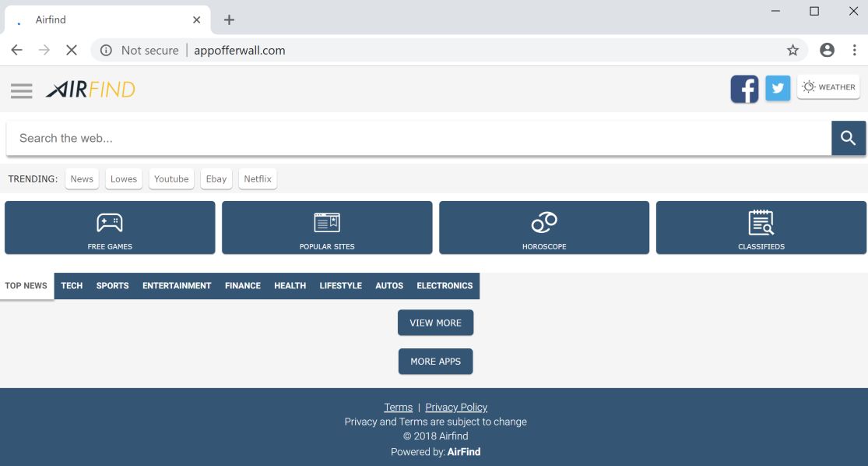
Task: Switch to the Electronics tab
Action: (x=445, y=286)
